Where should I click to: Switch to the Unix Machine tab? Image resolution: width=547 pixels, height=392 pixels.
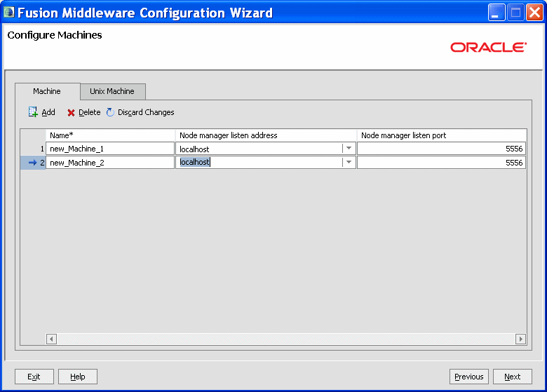[112, 91]
